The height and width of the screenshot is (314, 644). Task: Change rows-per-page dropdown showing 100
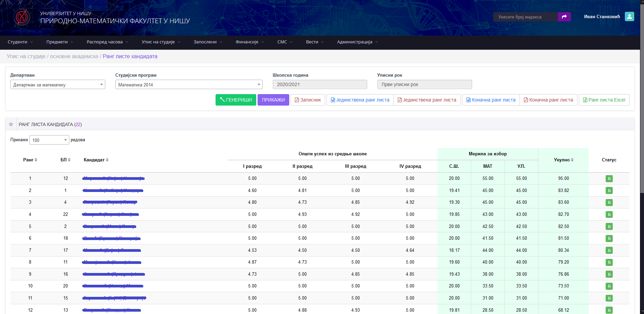[x=49, y=140]
